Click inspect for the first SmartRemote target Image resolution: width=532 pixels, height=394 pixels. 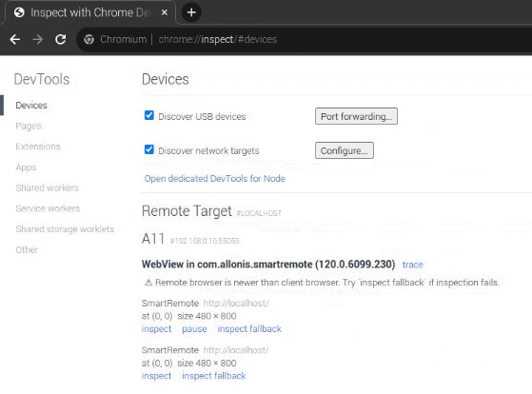(156, 329)
